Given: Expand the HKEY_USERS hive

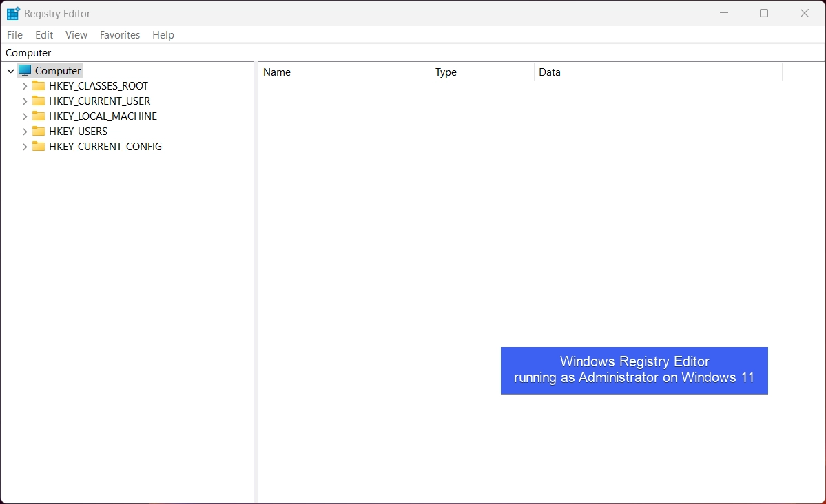Looking at the screenshot, I should click(x=25, y=131).
